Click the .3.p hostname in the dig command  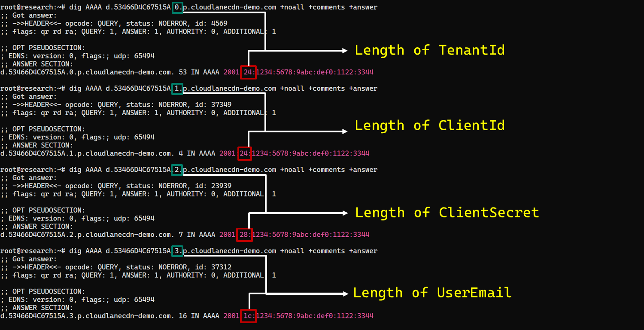tap(191, 251)
